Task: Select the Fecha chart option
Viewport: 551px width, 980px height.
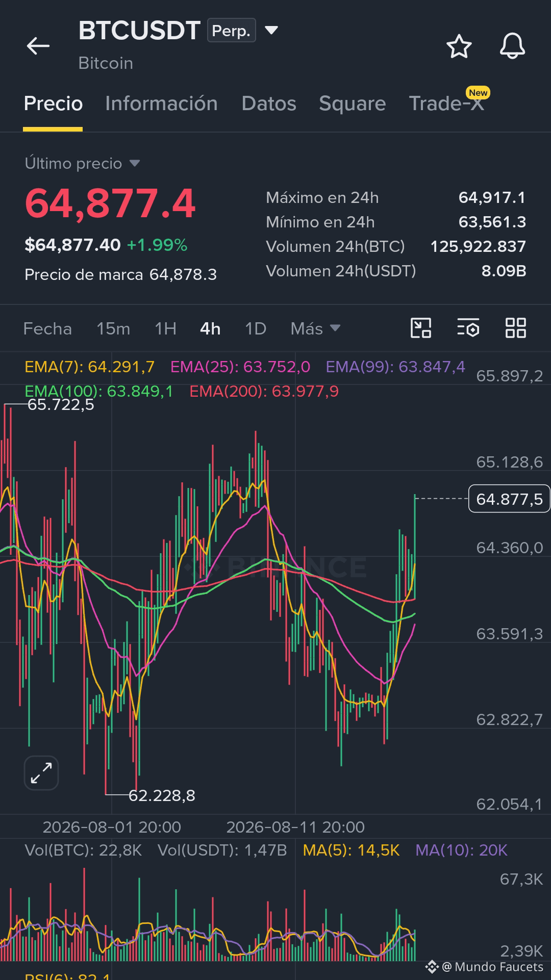Action: coord(47,328)
